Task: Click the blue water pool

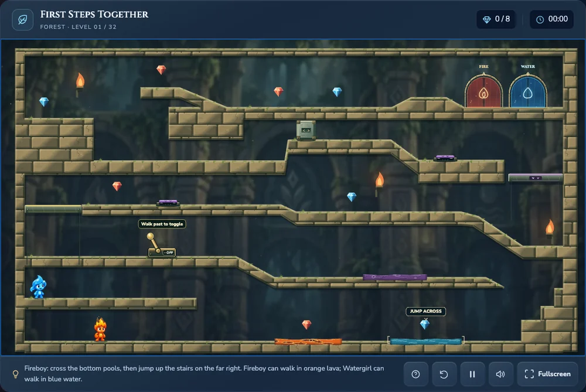Action: [x=426, y=341]
